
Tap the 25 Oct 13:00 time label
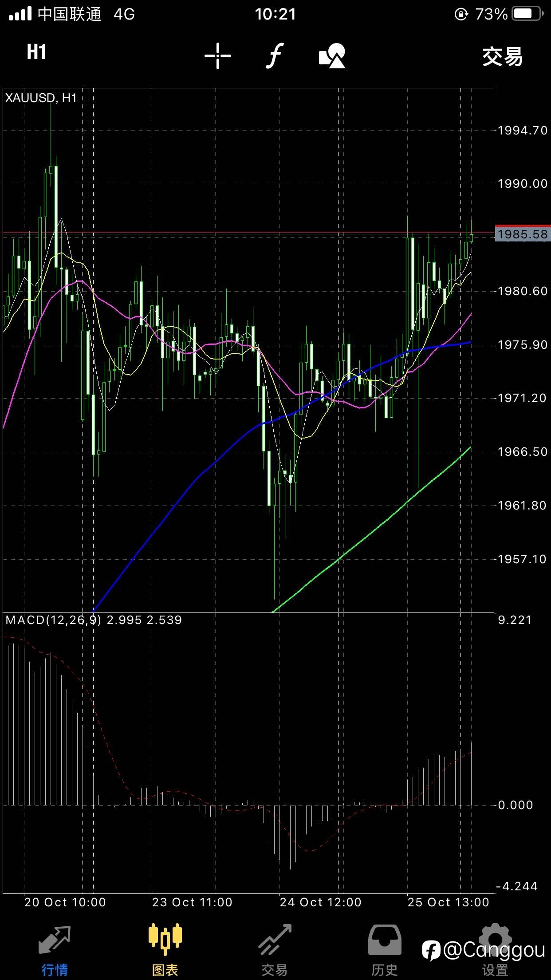coord(449,902)
